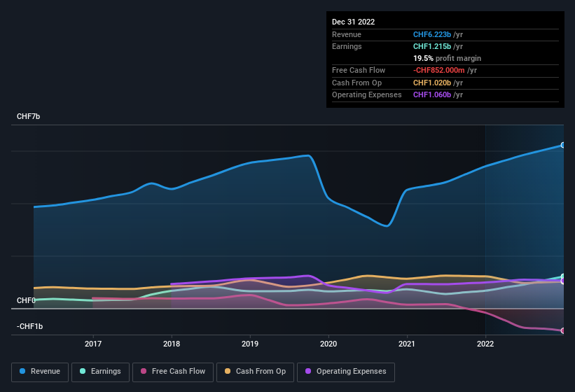Click the Cash From Op label in tooltip
This screenshot has width=575, height=392.
[356, 83]
